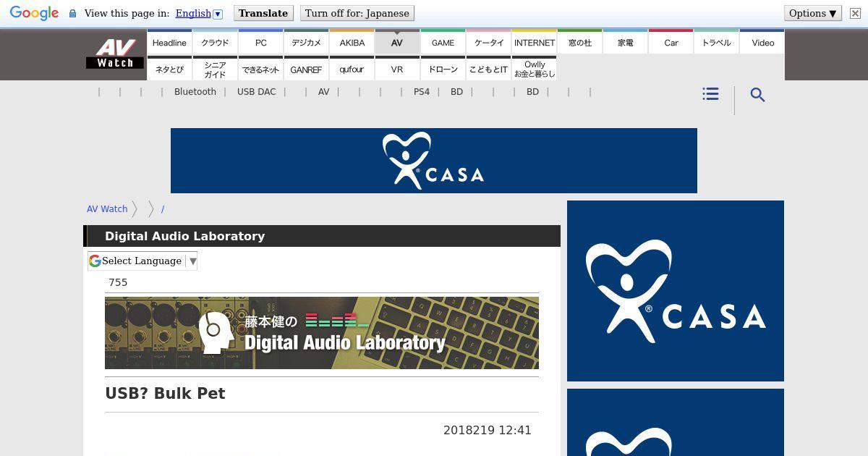The image size is (868, 456).
Task: Open the 家電 tab
Action: [625, 42]
